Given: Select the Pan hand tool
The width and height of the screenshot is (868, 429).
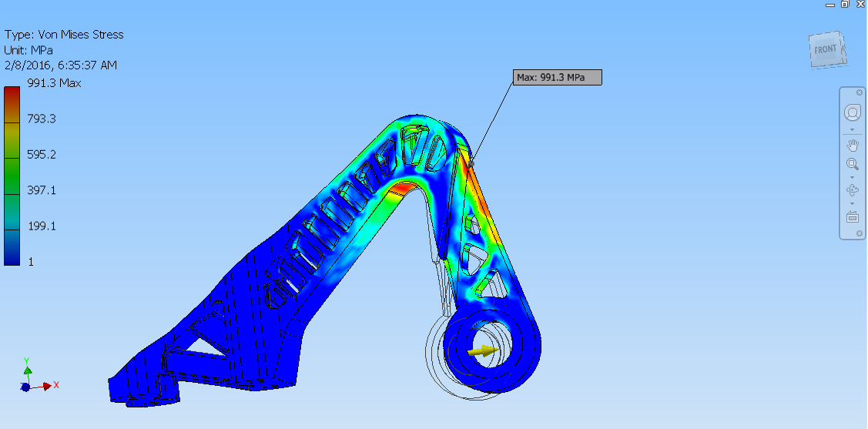Looking at the screenshot, I should pos(853,146).
